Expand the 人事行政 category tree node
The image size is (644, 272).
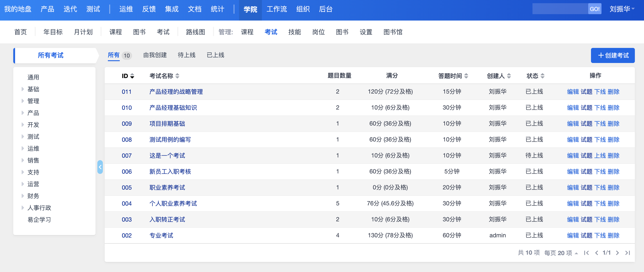click(23, 208)
